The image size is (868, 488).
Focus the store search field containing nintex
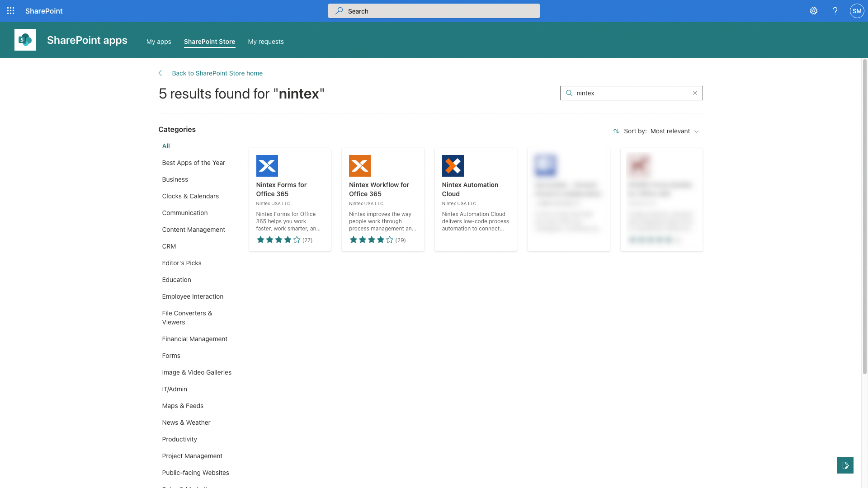(632, 93)
